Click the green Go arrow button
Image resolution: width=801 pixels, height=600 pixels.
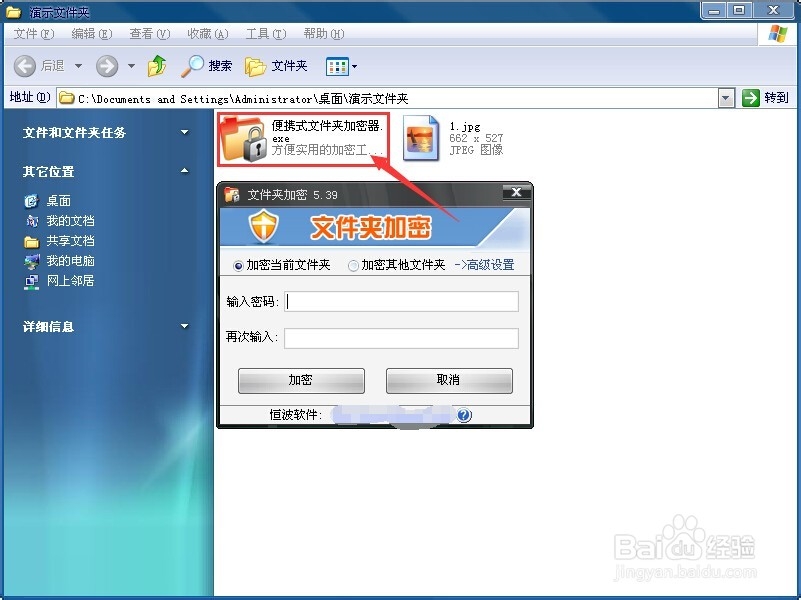click(x=750, y=98)
